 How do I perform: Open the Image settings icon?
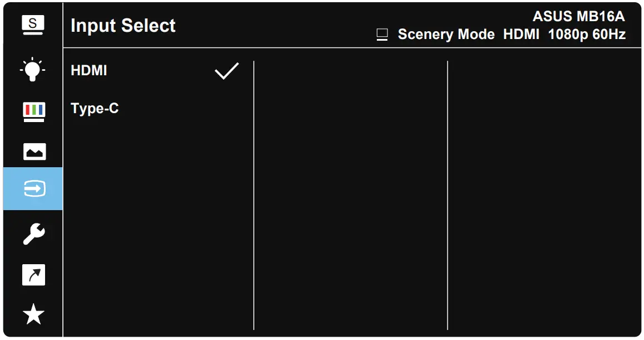(33, 152)
